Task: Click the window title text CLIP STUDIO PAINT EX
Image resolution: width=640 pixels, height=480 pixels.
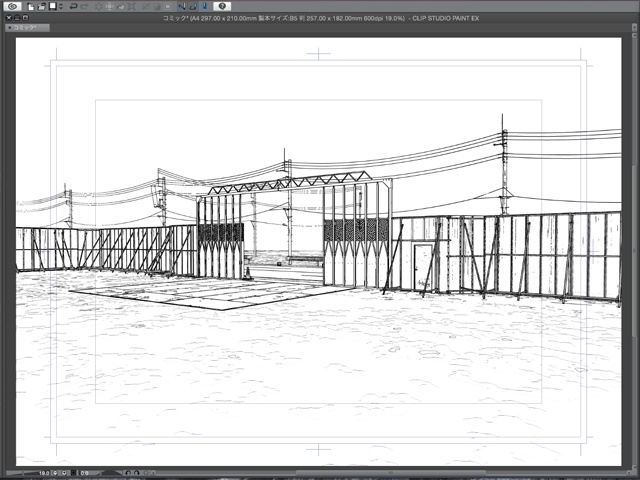Action: 446,18
